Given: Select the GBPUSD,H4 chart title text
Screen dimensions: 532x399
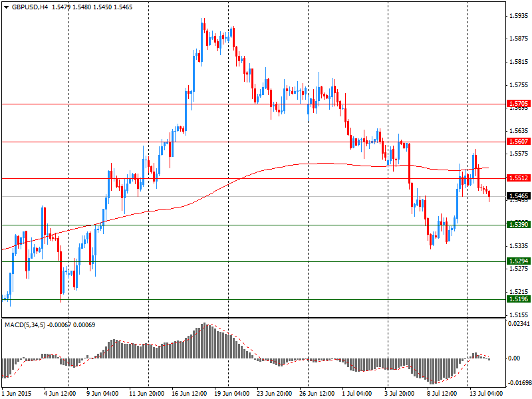Looking at the screenshot, I should (x=30, y=7).
